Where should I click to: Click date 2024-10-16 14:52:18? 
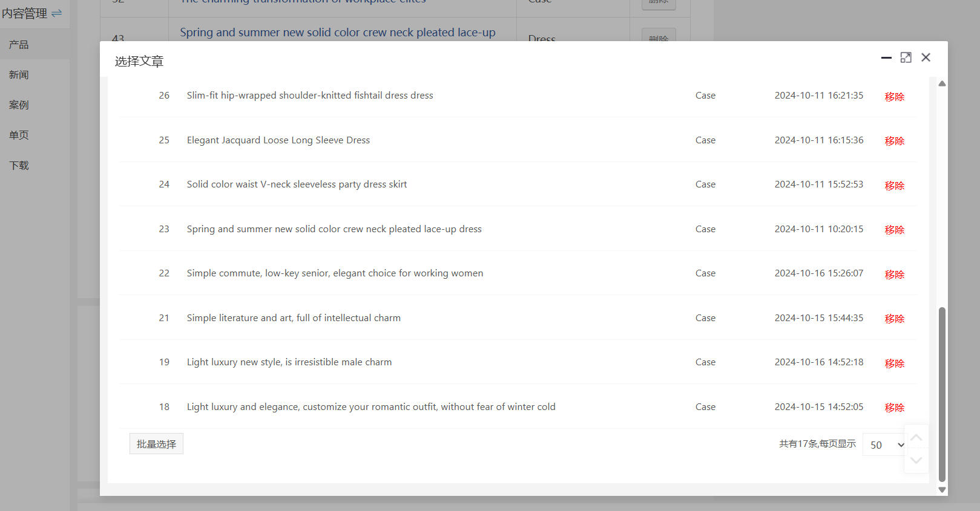point(819,362)
